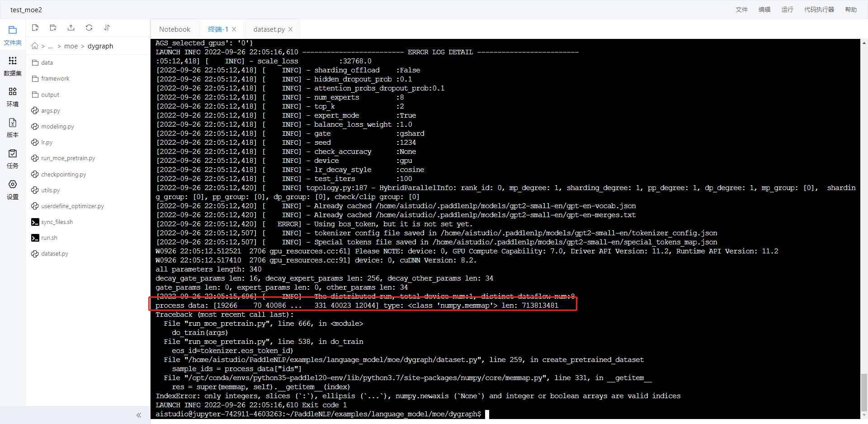This screenshot has height=424, width=868.
Task: Open the 数据集 (datasets) sidebar panel
Action: [x=12, y=66]
